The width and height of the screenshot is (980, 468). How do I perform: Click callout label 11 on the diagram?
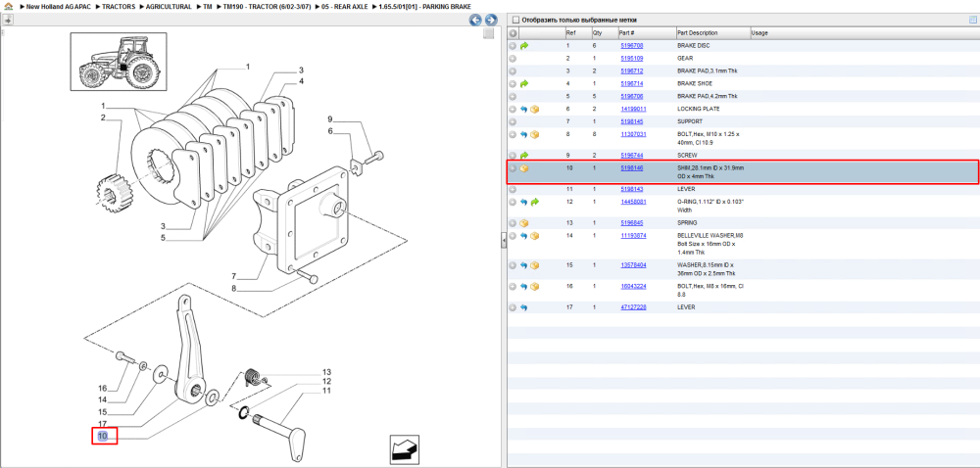coord(326,392)
